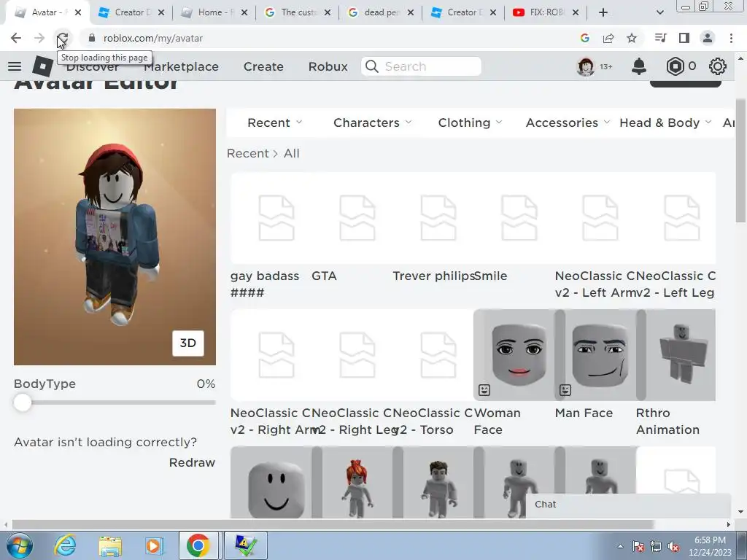Open the notifications bell

coord(639,66)
